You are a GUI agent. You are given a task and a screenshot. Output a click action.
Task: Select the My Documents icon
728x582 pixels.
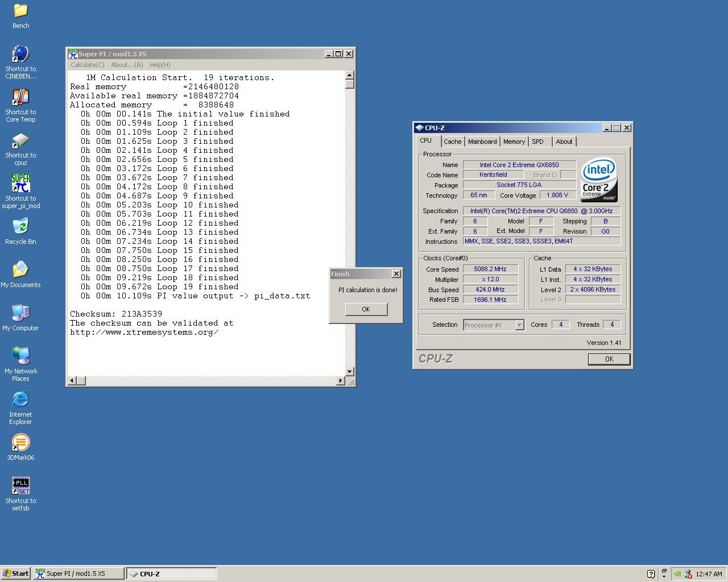(x=20, y=270)
